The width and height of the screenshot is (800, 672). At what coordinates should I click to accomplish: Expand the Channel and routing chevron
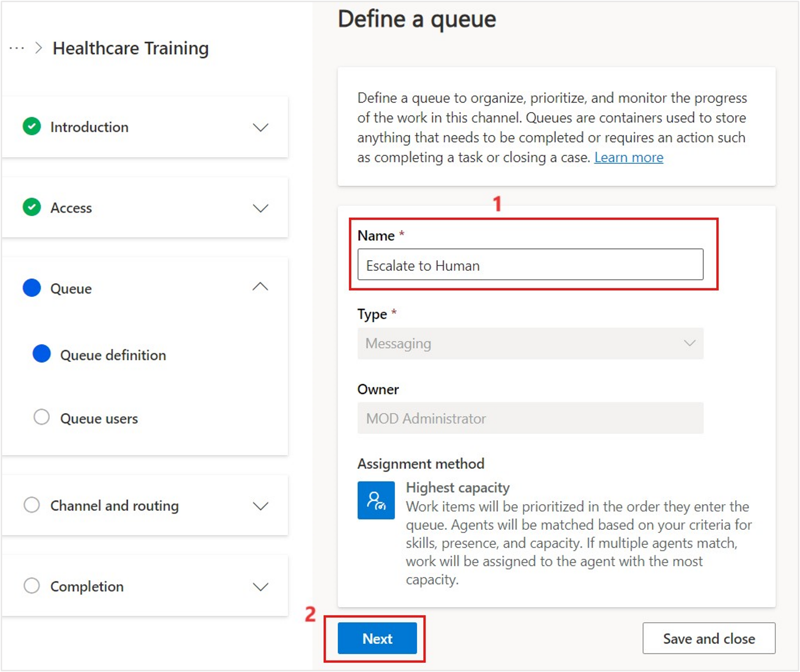[x=260, y=506]
